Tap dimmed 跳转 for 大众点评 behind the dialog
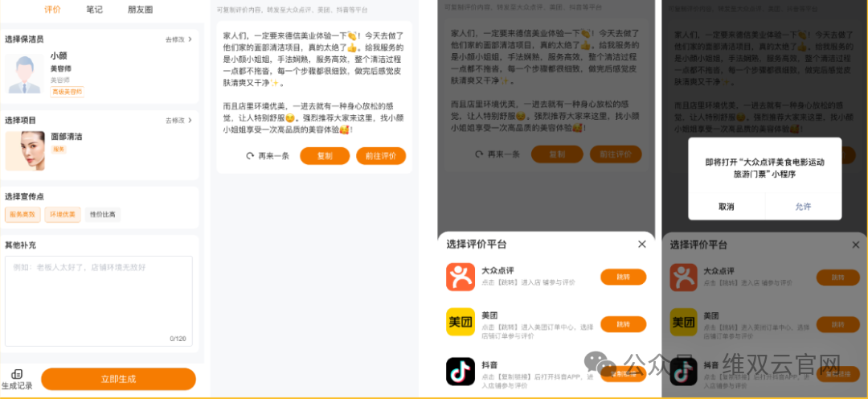The width and height of the screenshot is (868, 399). click(838, 278)
